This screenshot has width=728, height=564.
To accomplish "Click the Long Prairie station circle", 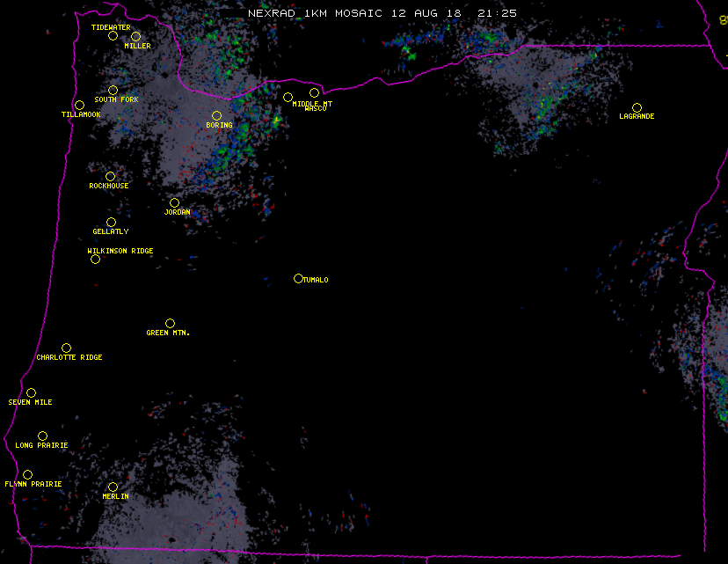I will [x=42, y=436].
